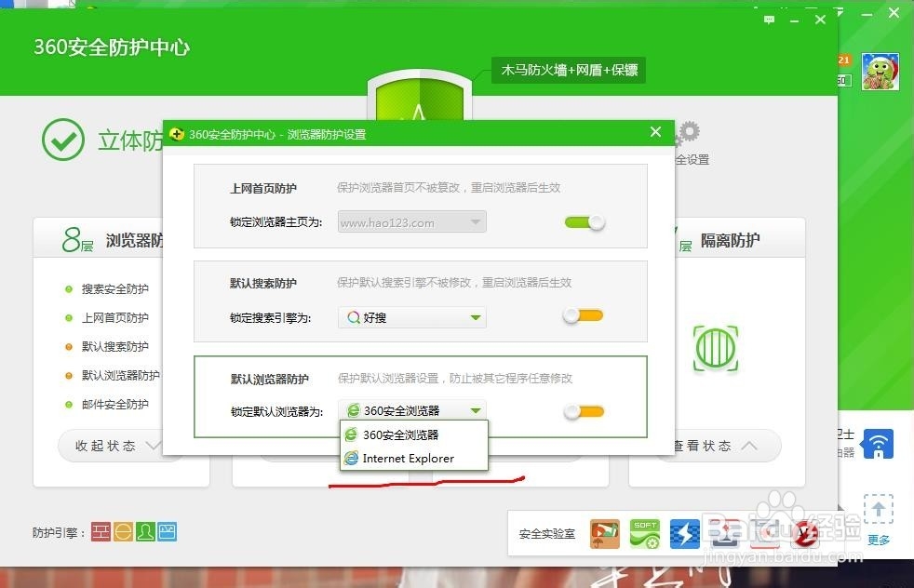This screenshot has height=588, width=914.
Task: Close the background window at top right
Action: pyautogui.click(x=894, y=13)
